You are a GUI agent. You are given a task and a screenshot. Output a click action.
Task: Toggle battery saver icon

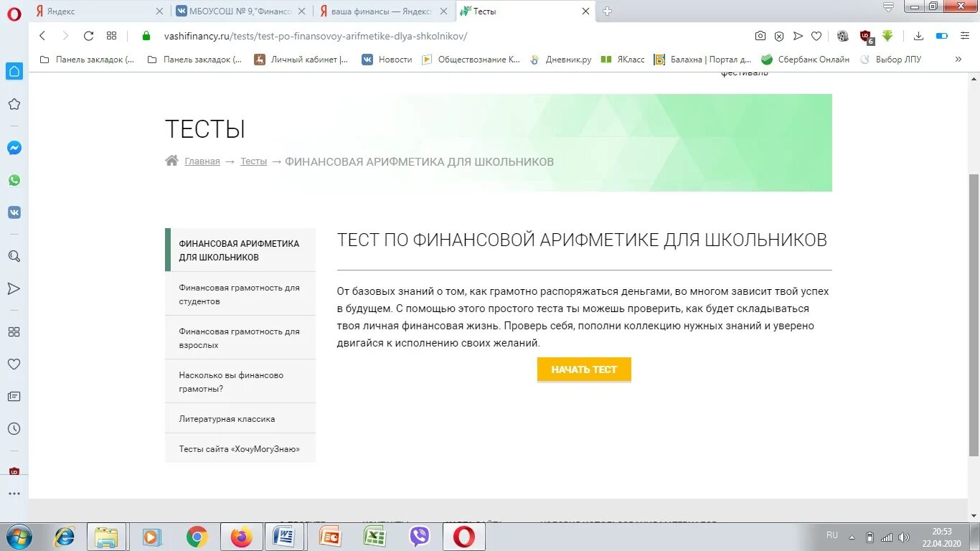(x=942, y=36)
